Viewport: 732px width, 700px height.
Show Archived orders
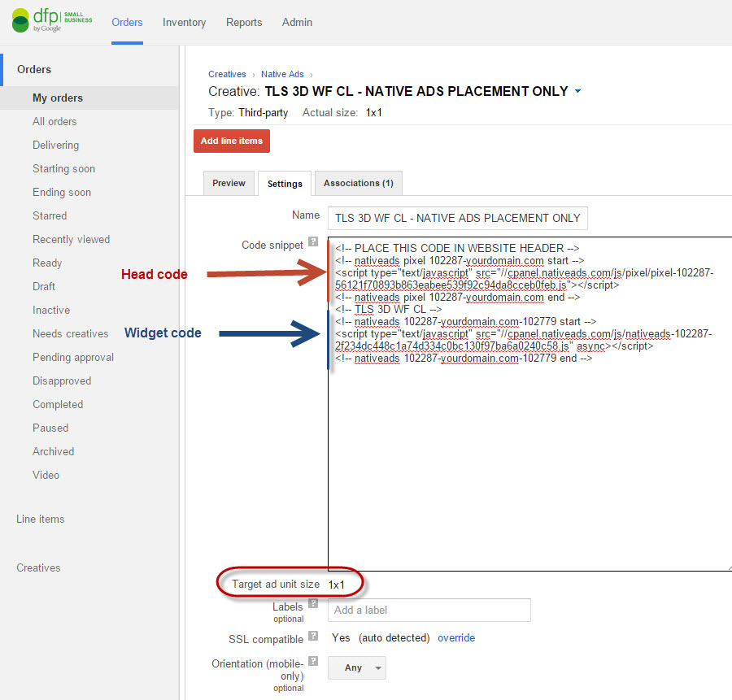[53, 452]
